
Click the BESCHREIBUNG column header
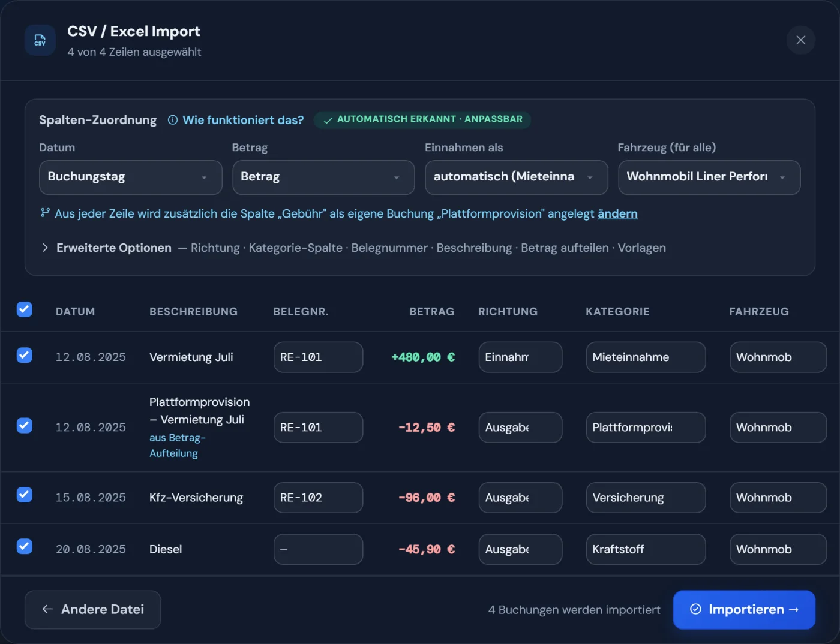(x=193, y=312)
